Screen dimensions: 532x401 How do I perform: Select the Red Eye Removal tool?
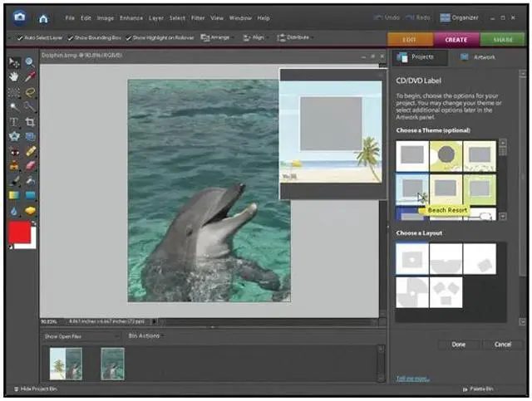coord(14,151)
